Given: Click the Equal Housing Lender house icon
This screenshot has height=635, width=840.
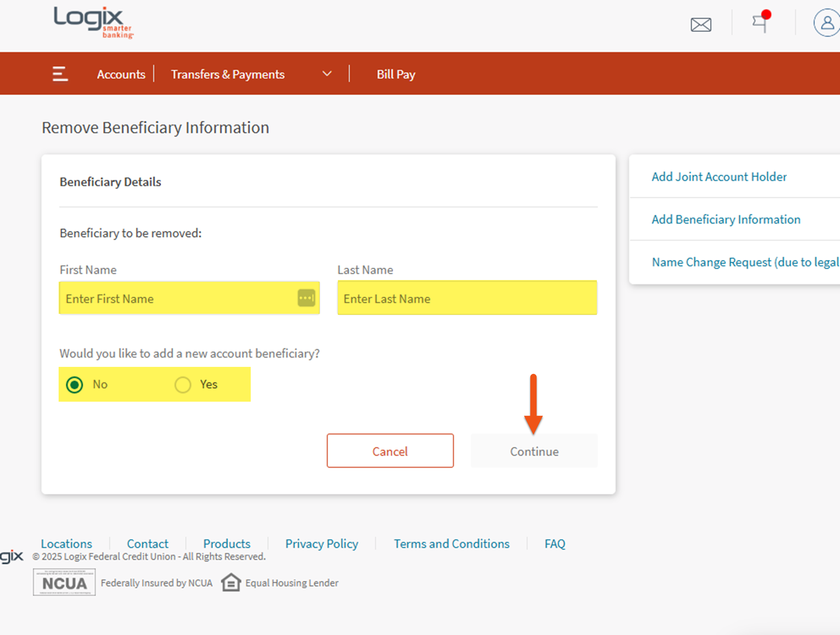Looking at the screenshot, I should coord(231,582).
